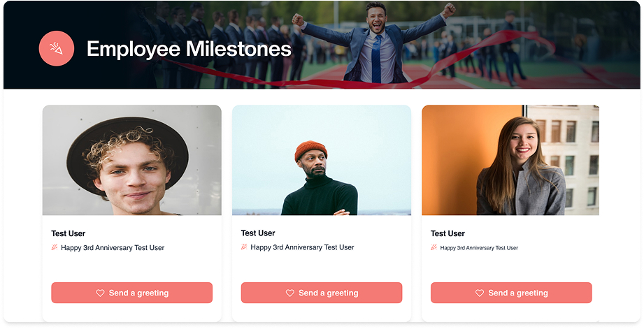The width and height of the screenshot is (644, 329).
Task: Click the Test User name in the first card
Action: (69, 233)
